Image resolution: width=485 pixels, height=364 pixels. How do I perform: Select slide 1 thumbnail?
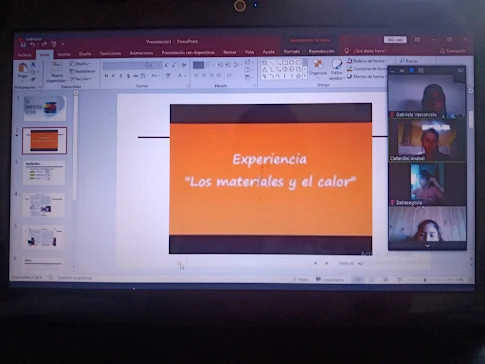pos(45,109)
